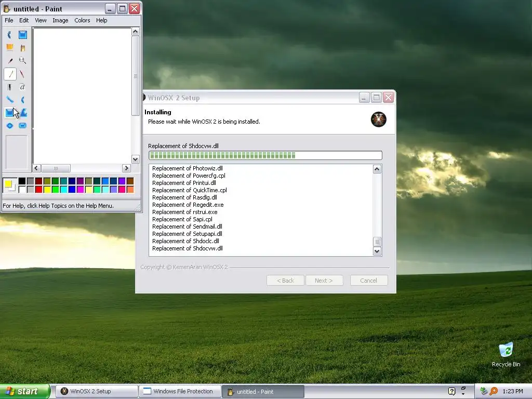The height and width of the screenshot is (399, 532).
Task: Click the Next button in WinOSX Setup
Action: click(324, 281)
